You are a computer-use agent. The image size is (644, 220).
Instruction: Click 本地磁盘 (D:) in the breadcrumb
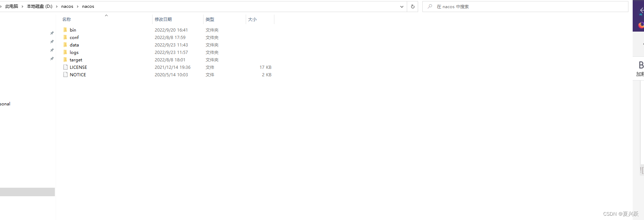click(40, 6)
